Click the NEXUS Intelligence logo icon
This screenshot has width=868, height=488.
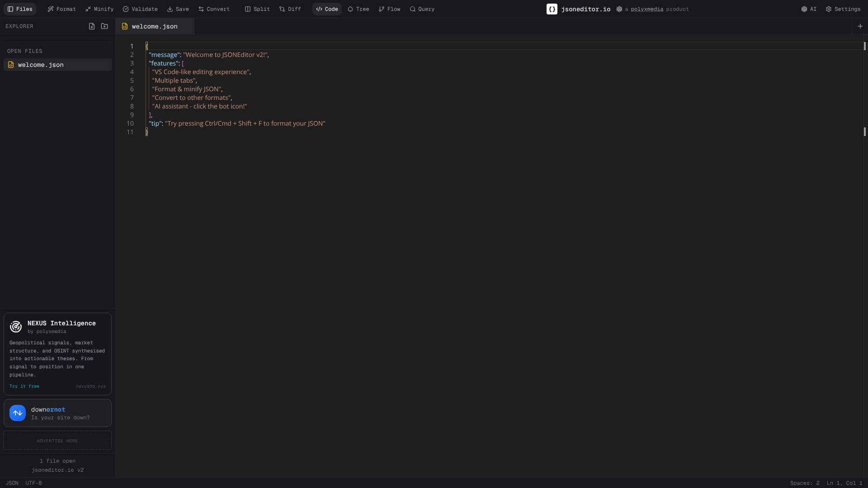tap(16, 326)
